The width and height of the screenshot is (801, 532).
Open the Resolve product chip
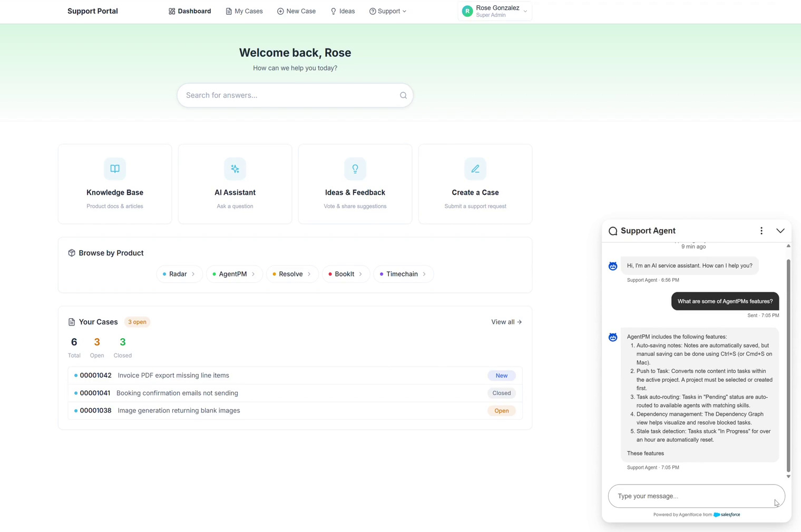point(292,274)
